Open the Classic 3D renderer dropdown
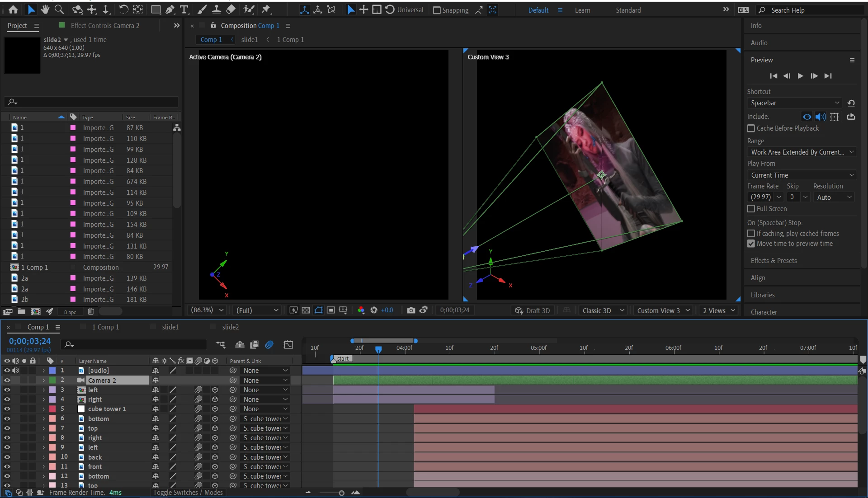This screenshot has width=868, height=498. point(603,310)
